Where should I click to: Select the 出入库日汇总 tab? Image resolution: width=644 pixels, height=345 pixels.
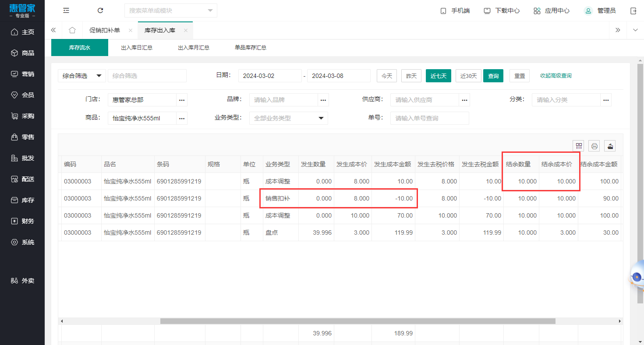coord(137,47)
